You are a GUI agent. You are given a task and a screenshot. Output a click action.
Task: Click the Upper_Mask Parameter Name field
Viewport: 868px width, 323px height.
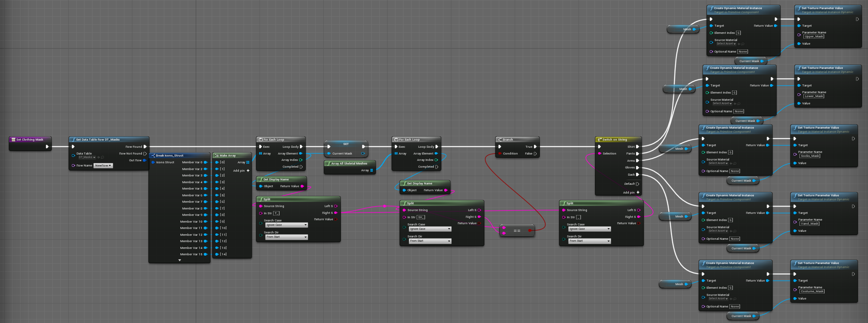(x=814, y=36)
